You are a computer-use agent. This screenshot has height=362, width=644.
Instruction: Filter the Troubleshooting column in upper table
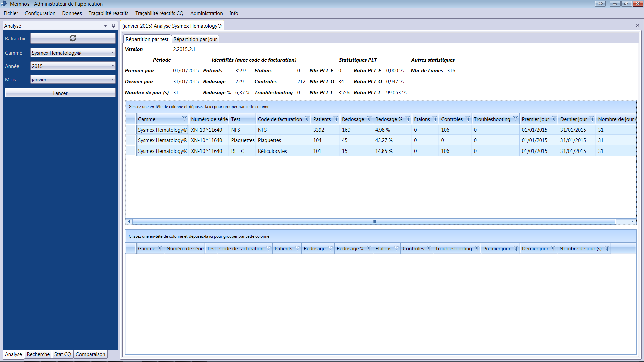[x=515, y=119]
